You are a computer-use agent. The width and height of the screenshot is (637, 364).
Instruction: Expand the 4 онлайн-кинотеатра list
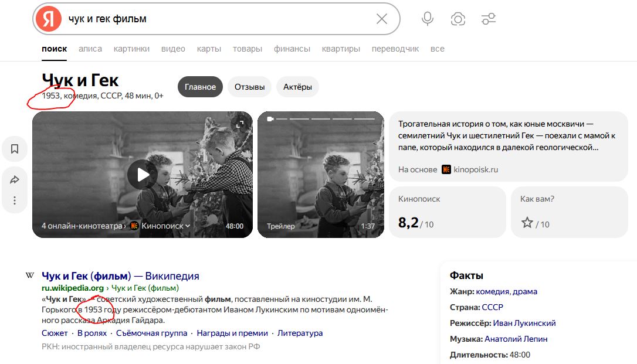(x=84, y=226)
